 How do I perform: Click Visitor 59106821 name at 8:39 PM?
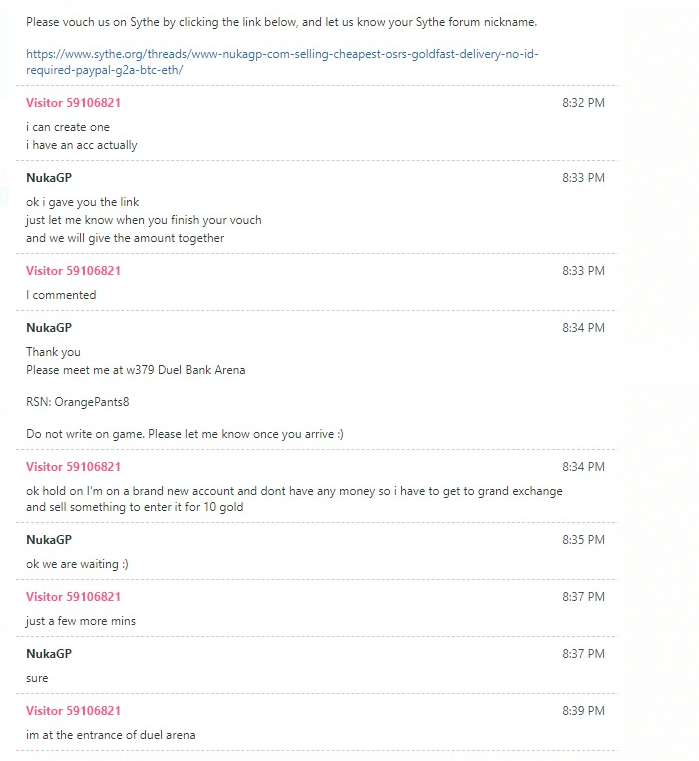tap(73, 711)
